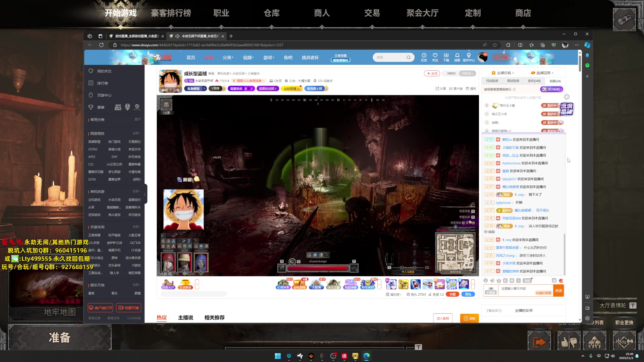Open 赛事 trophy in the left sidebar
The height and width of the screenshot is (362, 644).
pos(97,107)
